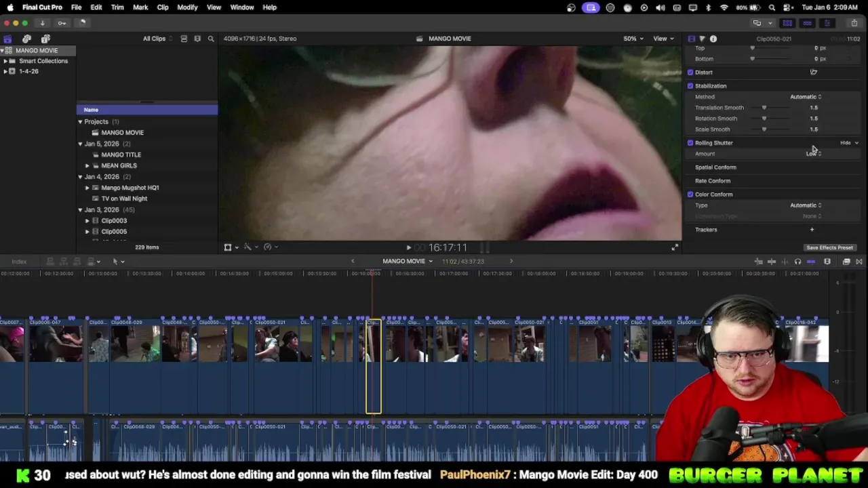Click the viewer play button
The height and width of the screenshot is (488, 868).
point(408,248)
